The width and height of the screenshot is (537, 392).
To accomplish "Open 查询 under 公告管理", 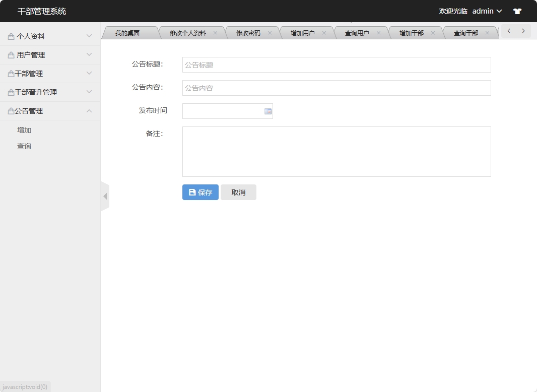I will tap(24, 146).
